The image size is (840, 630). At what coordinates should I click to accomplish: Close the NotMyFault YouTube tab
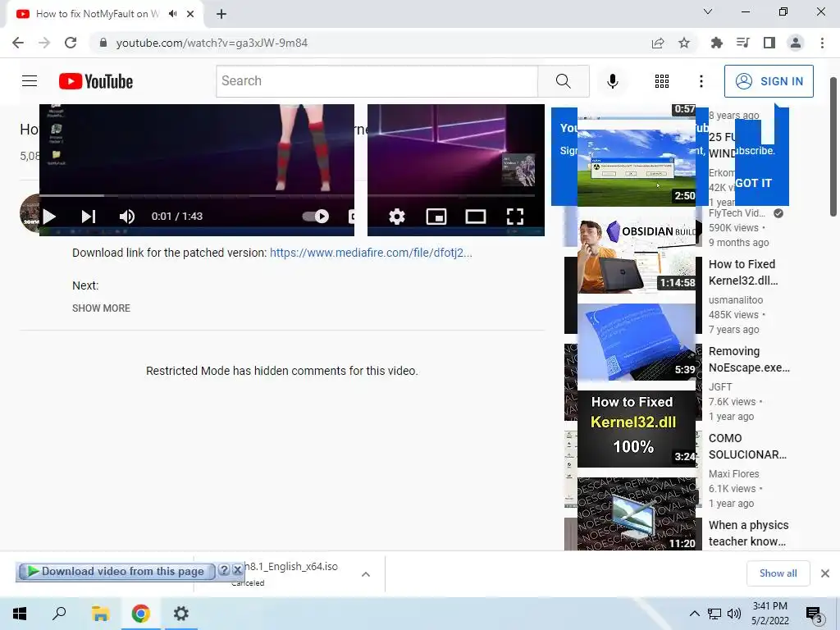click(190, 14)
